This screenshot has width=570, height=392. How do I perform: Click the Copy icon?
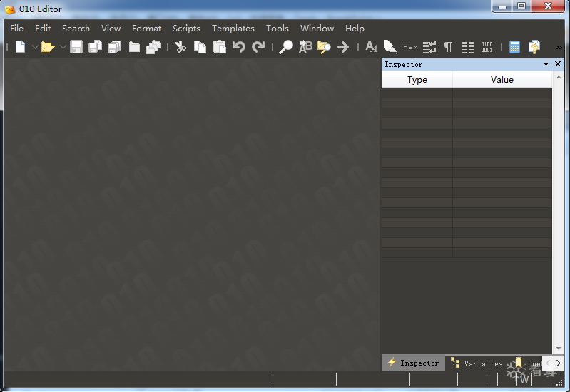200,47
